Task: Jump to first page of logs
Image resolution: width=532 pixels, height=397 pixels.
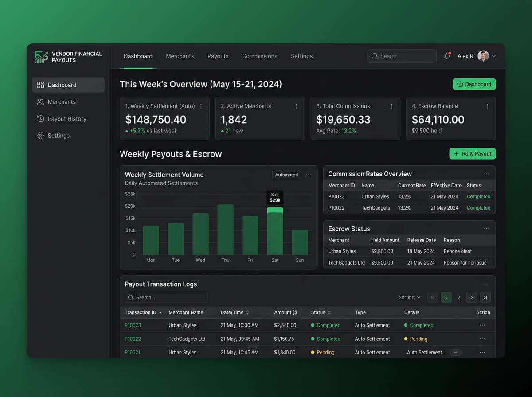Action: click(x=433, y=297)
